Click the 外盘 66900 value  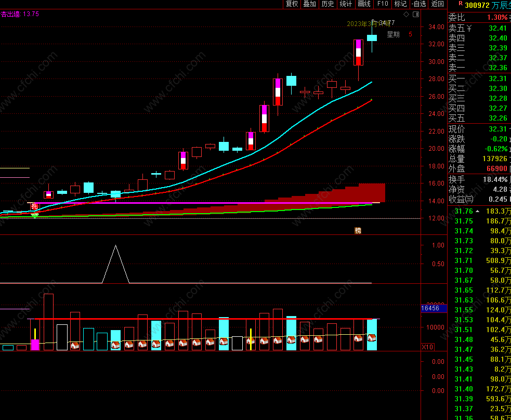click(496, 168)
